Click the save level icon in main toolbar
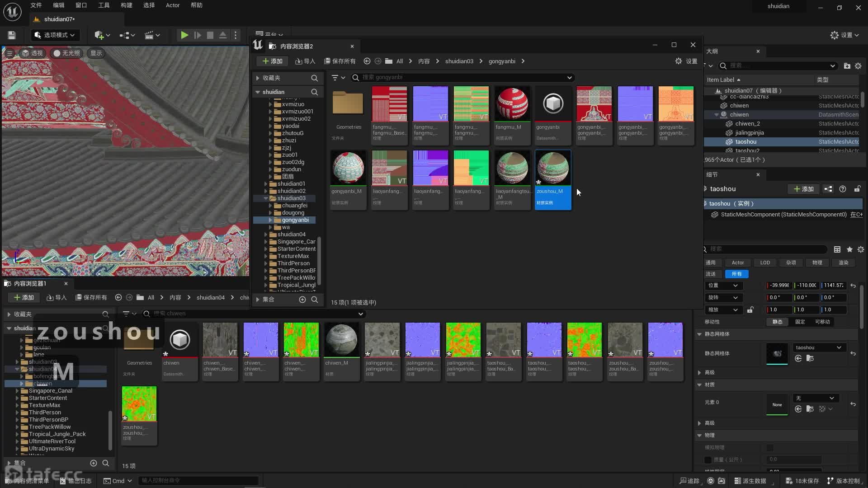 pyautogui.click(x=12, y=35)
